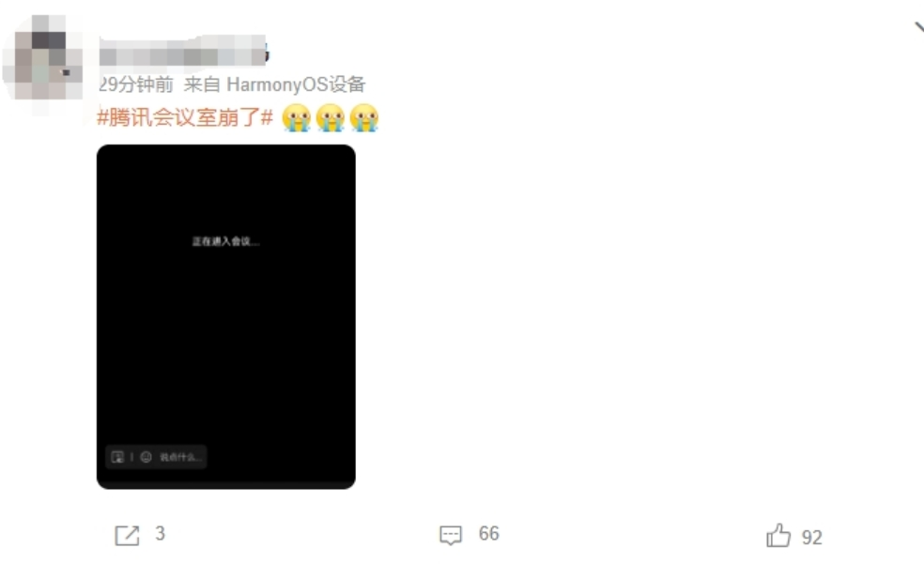
Task: Click the blurred username of the poster
Action: [183, 52]
